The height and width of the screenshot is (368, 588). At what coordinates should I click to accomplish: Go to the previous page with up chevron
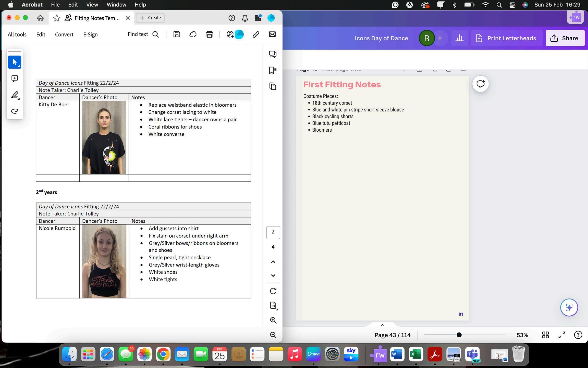(273, 262)
